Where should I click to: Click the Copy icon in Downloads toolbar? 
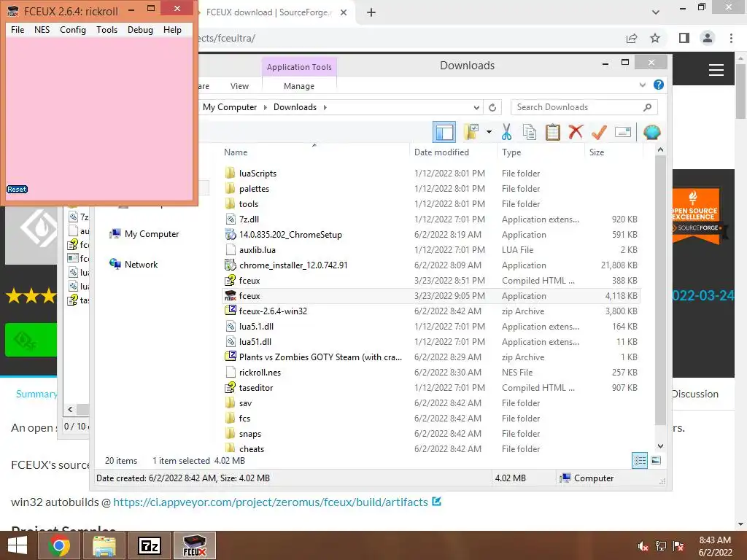pos(530,132)
